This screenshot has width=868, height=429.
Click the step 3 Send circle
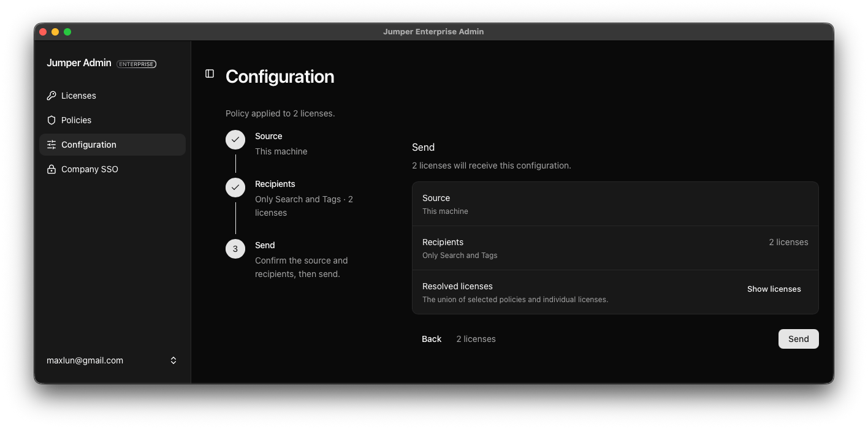[235, 249]
